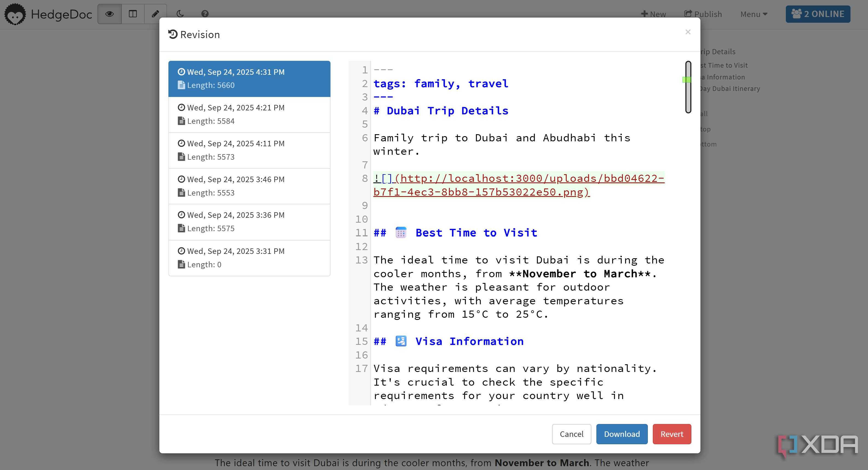Click the green change marker on scrollbar

point(686,80)
